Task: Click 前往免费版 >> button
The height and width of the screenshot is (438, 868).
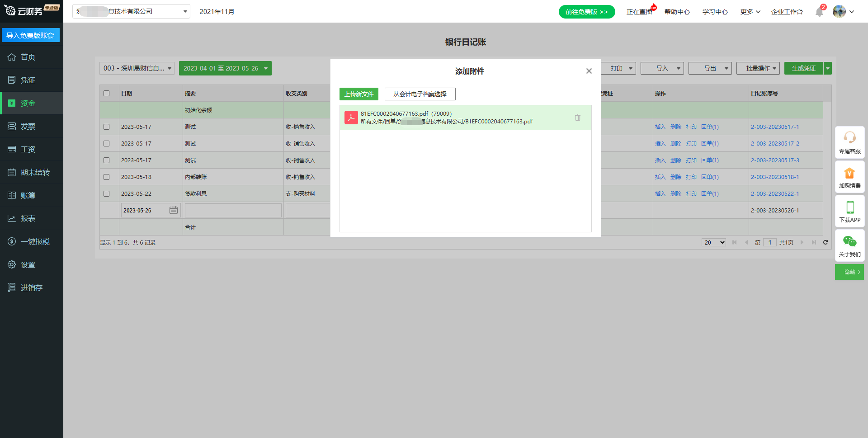Action: pos(587,12)
